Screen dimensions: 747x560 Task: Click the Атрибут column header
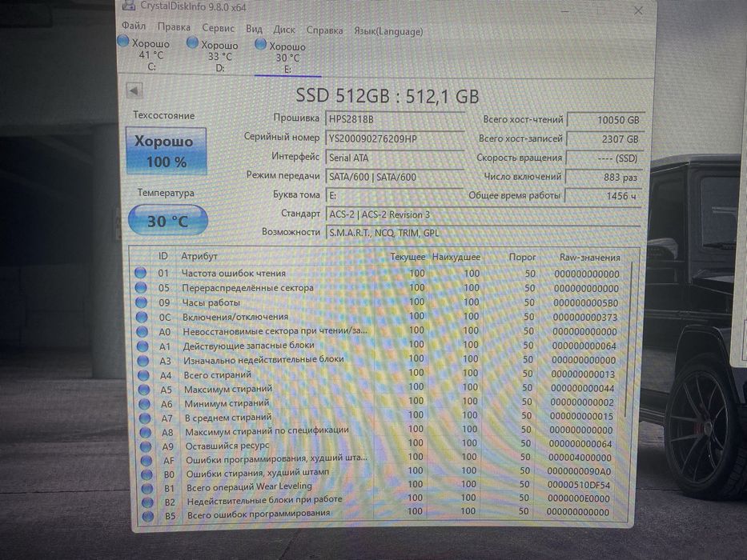199,256
